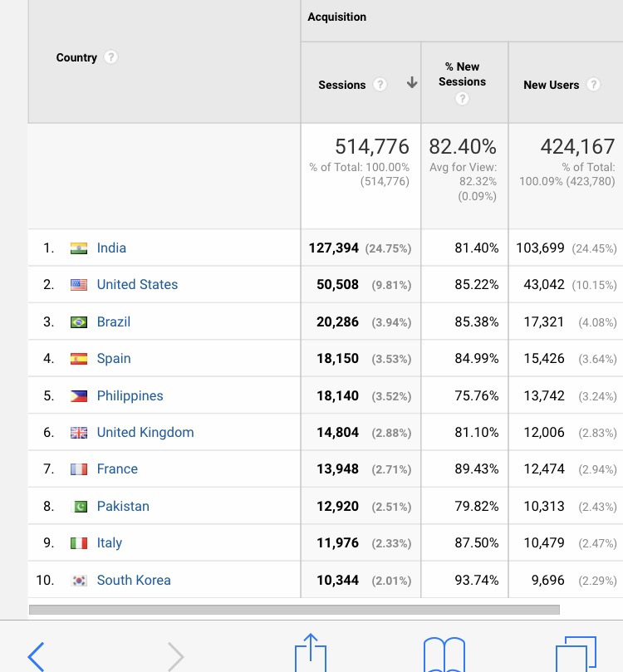Open the India country link
This screenshot has height=672, width=623.
(x=111, y=248)
